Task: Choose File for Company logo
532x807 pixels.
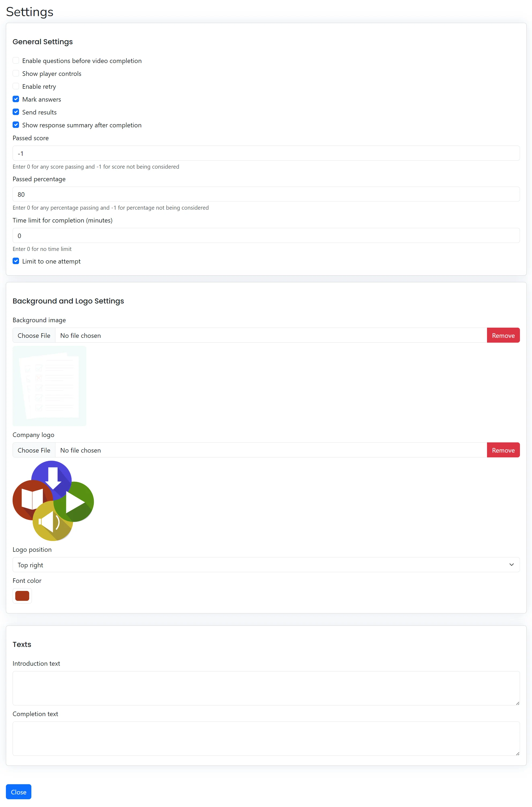Action: click(34, 450)
